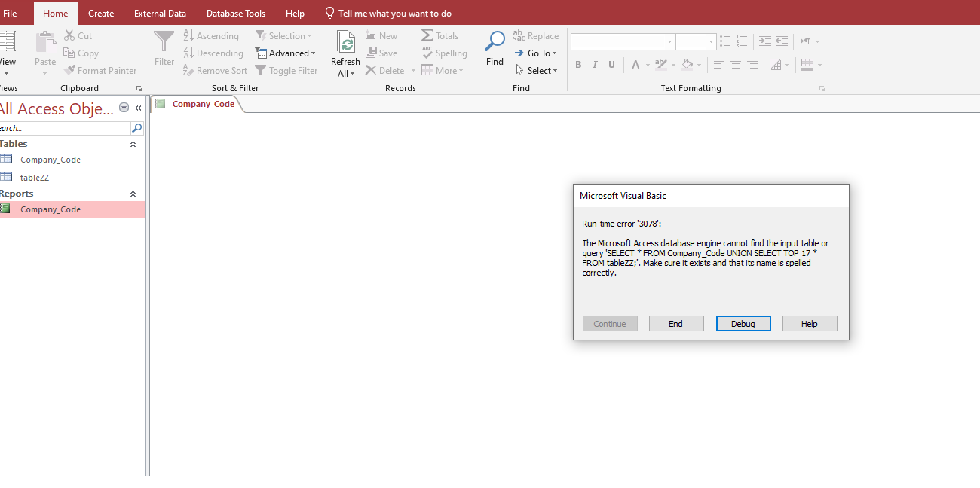Screen dimensions: 980x488
Task: Align text to the left
Action: (x=719, y=66)
